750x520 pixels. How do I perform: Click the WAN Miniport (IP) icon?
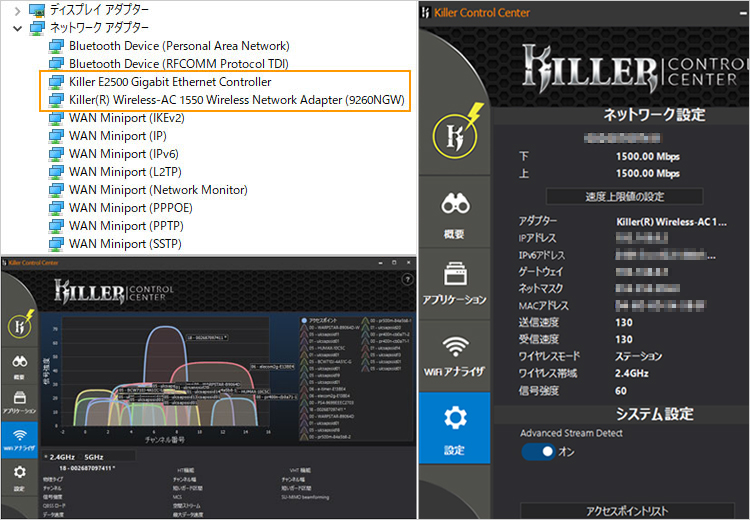(56, 136)
